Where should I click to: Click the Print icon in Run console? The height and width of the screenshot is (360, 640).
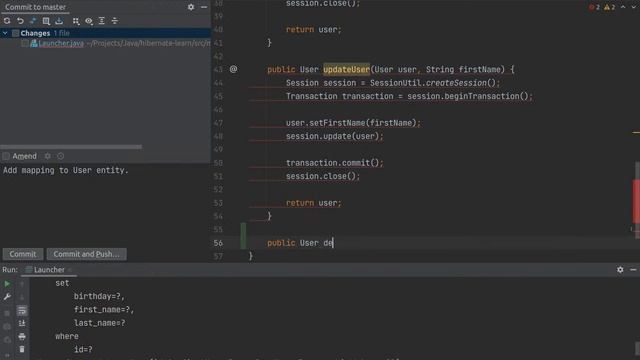coord(22,336)
